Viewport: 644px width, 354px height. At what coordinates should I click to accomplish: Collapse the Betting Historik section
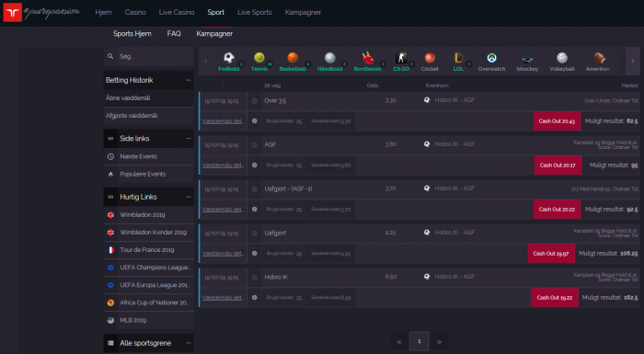pyautogui.click(x=189, y=80)
